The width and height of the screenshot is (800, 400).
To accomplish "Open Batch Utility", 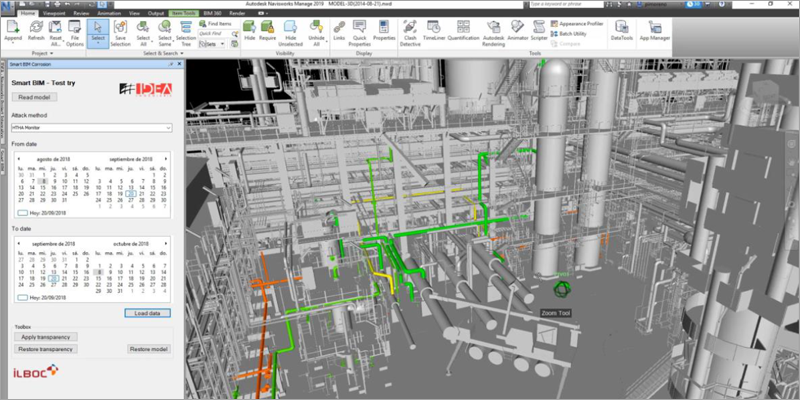I will tap(569, 34).
